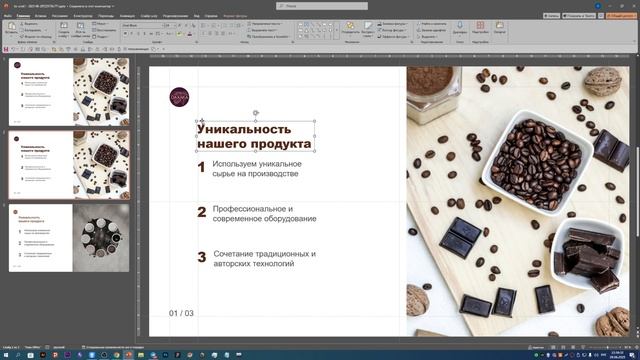Switch to the Transitions (Переходы) tab

106,16
